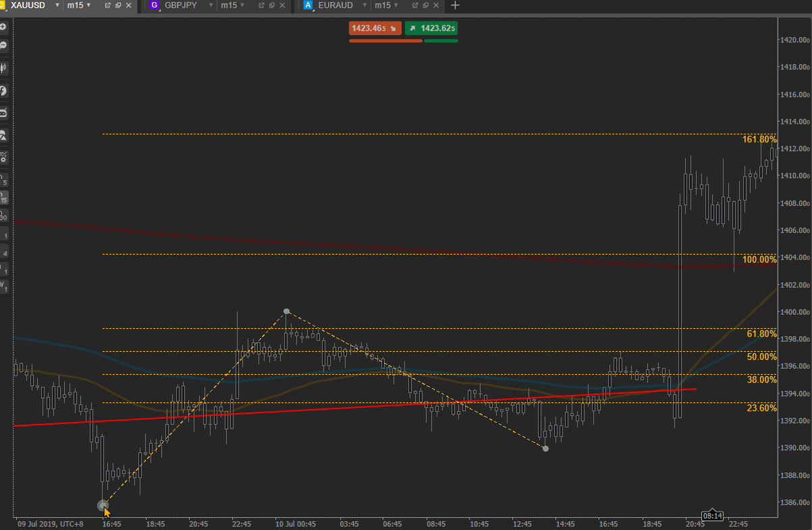812x530 pixels.
Task: Detach the XAUUSD chart tab
Action: pos(107,5)
